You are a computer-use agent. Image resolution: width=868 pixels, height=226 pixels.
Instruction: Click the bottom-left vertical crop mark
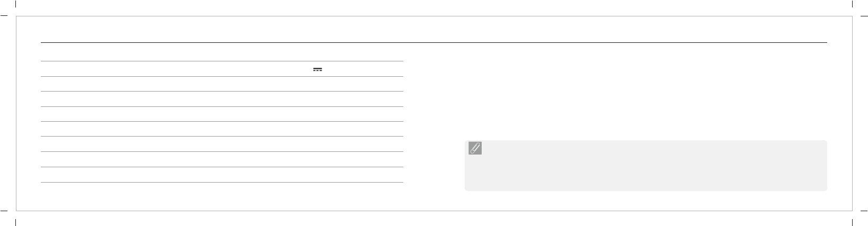16,222
